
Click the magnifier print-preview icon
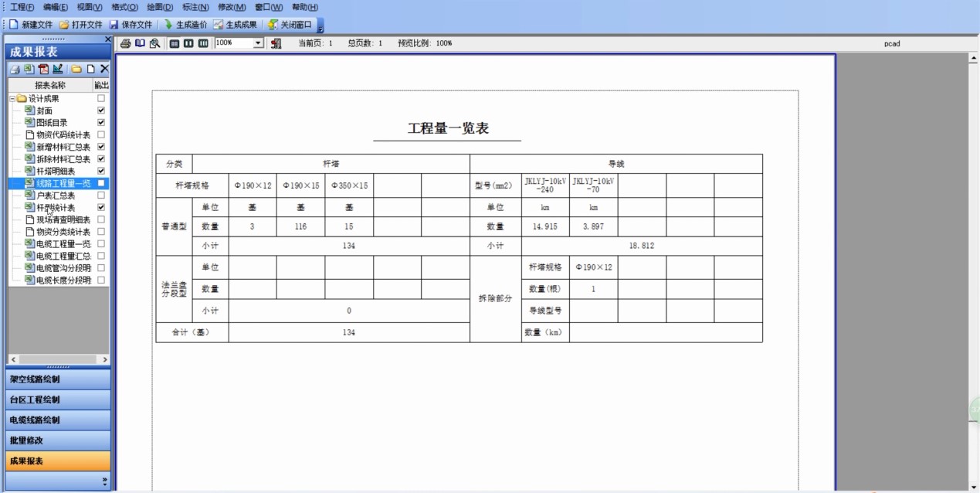154,43
